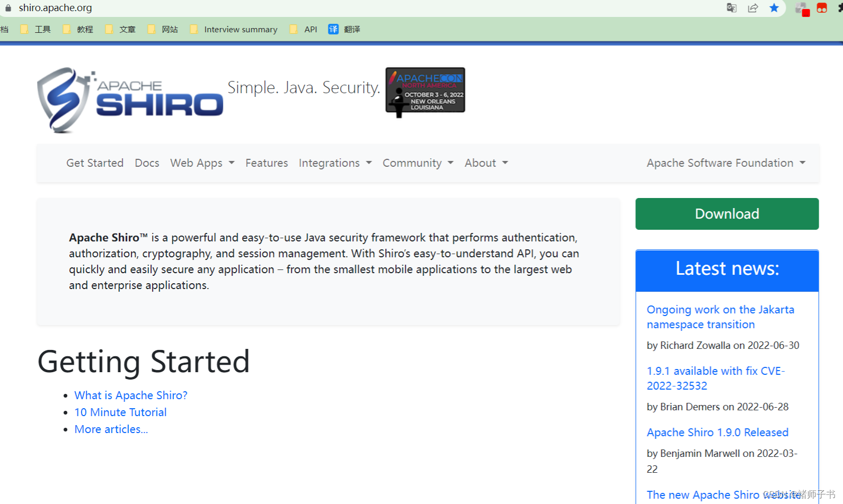Expand the About dropdown
843x504 pixels.
coord(486,163)
